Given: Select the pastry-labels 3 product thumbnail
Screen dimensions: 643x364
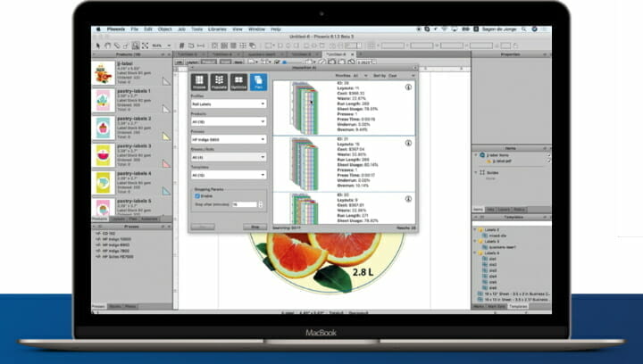Looking at the screenshot, I should pyautogui.click(x=104, y=155).
